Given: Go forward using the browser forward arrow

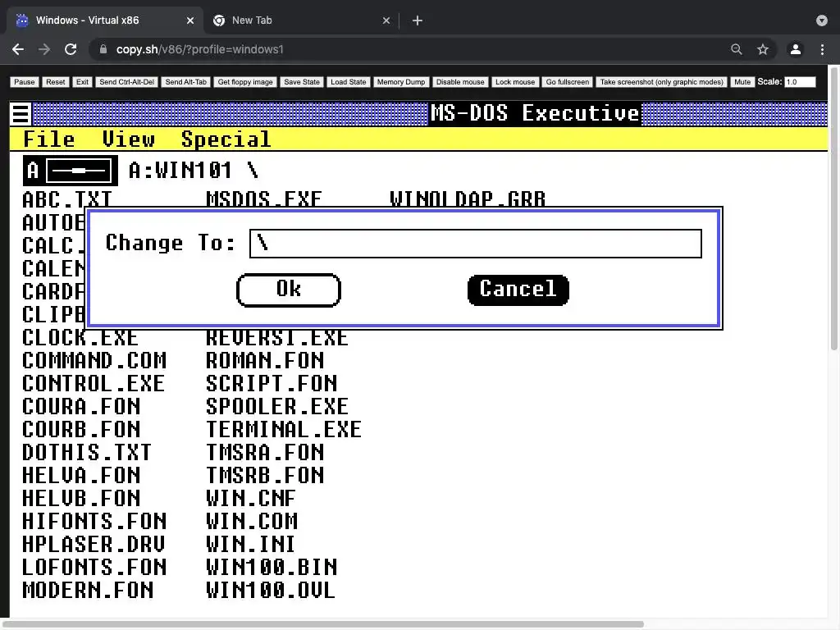Looking at the screenshot, I should (44, 49).
